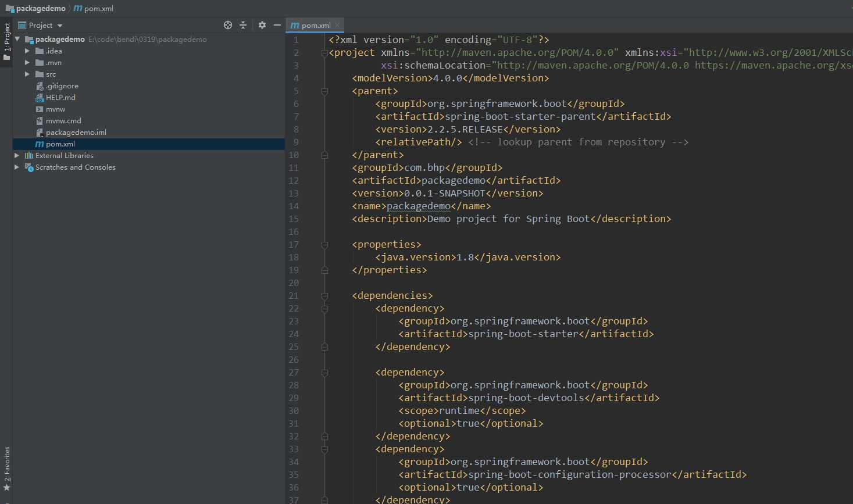Click the locate/scroll from source icon

228,25
